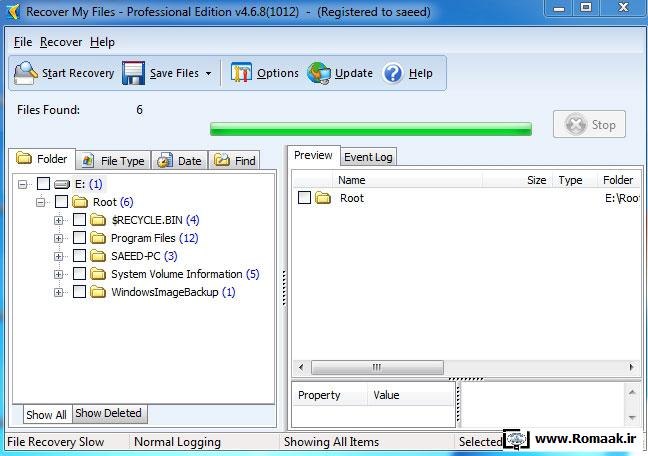
Task: Switch to the Find tab
Action: 234,160
